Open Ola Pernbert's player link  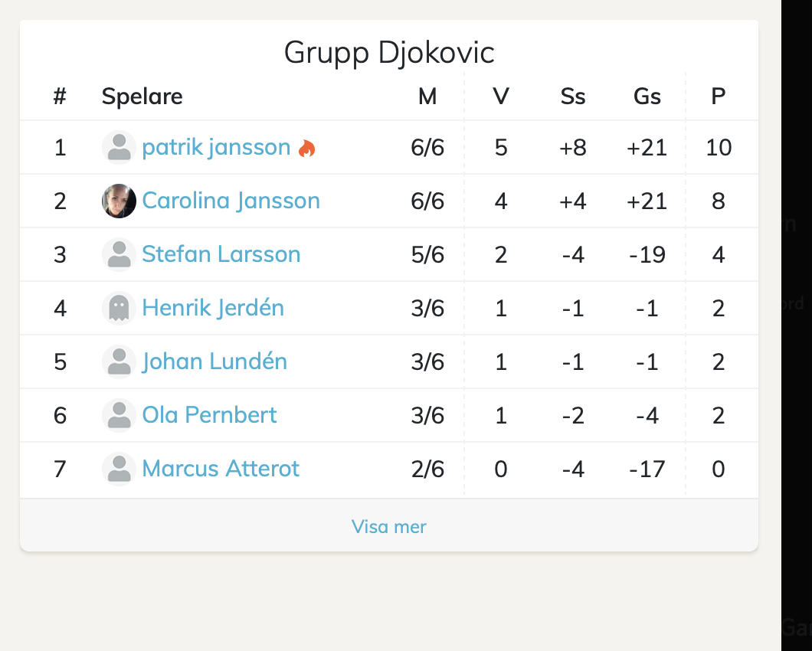coord(209,415)
